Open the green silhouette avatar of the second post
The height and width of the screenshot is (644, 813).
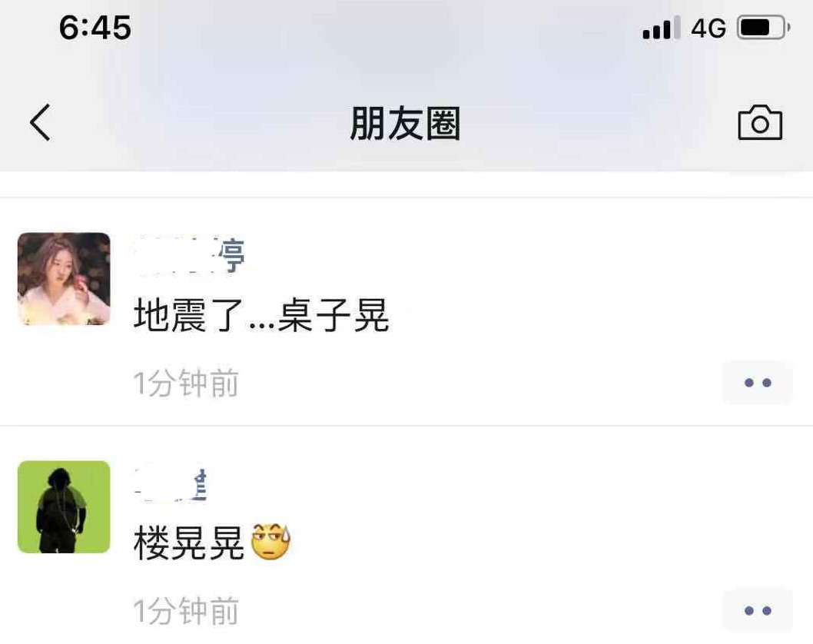pos(64,506)
